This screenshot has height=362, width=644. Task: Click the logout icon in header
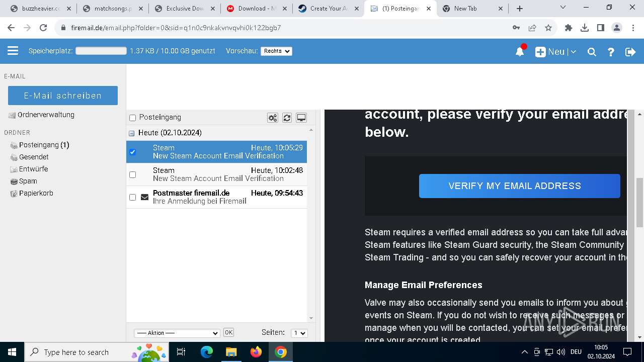coord(630,52)
